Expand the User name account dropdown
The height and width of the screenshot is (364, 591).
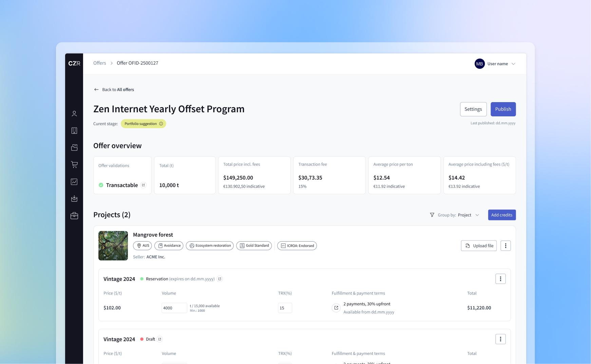tap(513, 64)
